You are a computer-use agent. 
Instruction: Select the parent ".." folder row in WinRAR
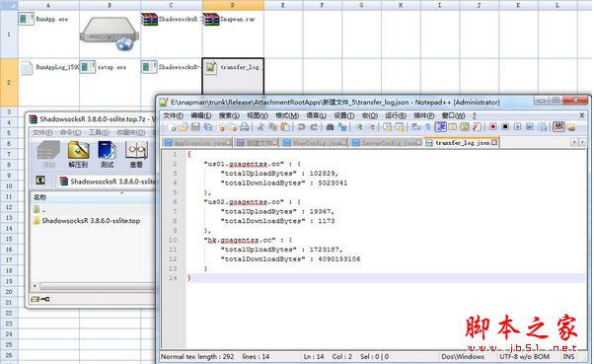click(x=94, y=209)
